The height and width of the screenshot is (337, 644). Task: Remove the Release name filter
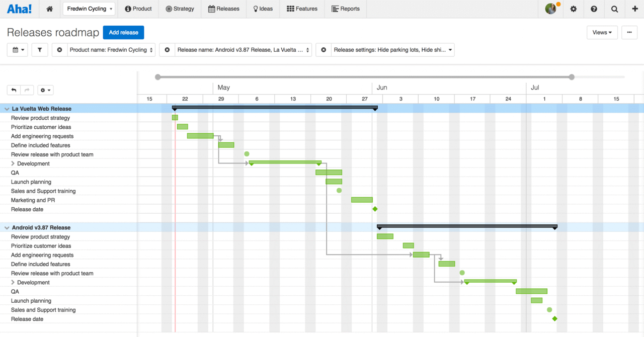(x=167, y=50)
